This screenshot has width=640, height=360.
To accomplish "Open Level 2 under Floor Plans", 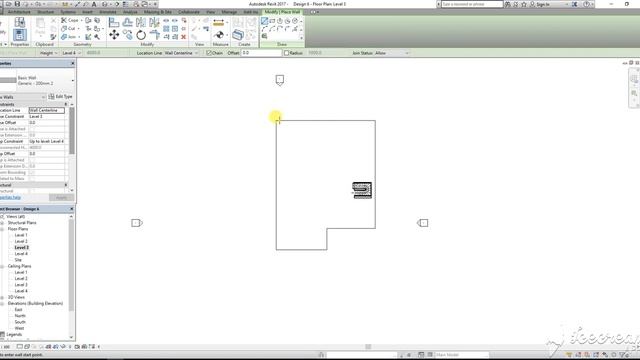I will click(21, 241).
